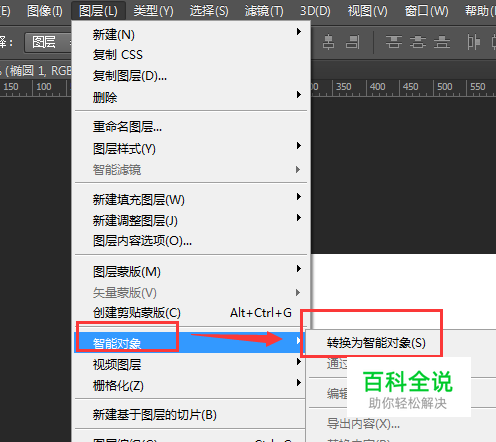Click the align right edges icon
496x442 pixels.
352,42
